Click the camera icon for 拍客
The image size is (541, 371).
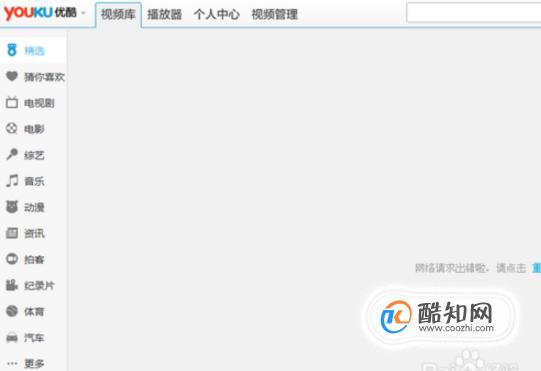[12, 258]
